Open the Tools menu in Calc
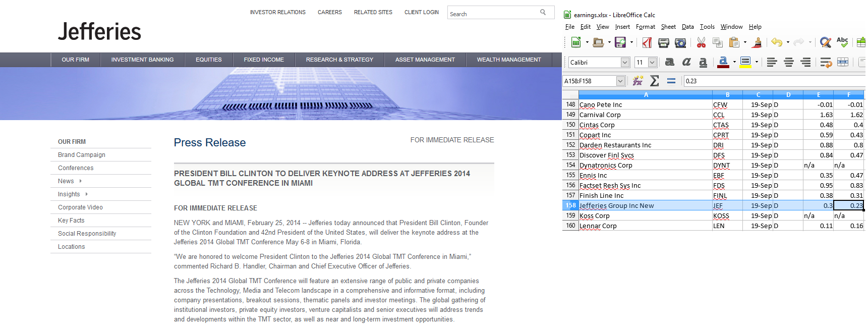Screen dimensions: 868x325 point(707,27)
